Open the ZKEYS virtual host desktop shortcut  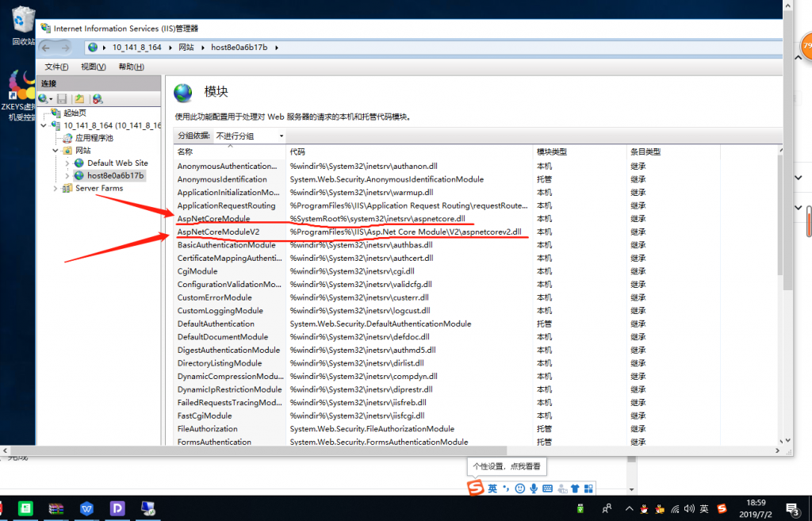click(x=21, y=96)
